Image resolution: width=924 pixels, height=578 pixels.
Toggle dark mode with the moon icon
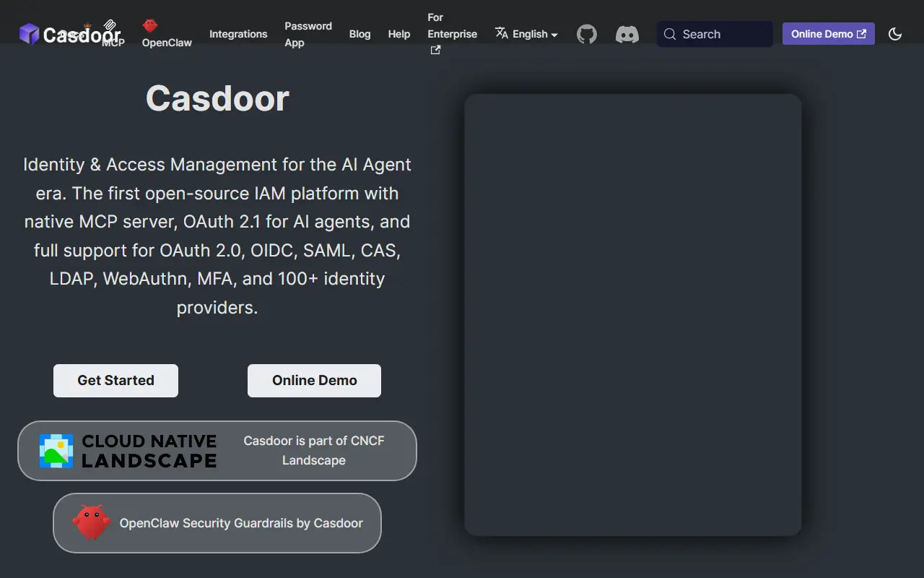coord(895,34)
